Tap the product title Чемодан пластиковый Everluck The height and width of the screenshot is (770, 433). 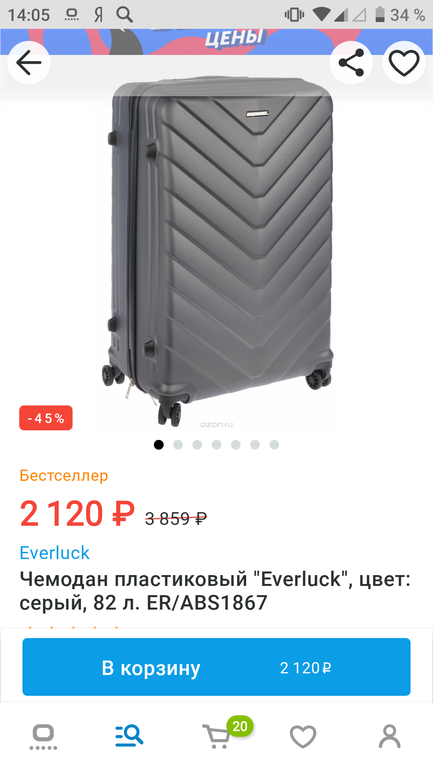click(x=215, y=591)
